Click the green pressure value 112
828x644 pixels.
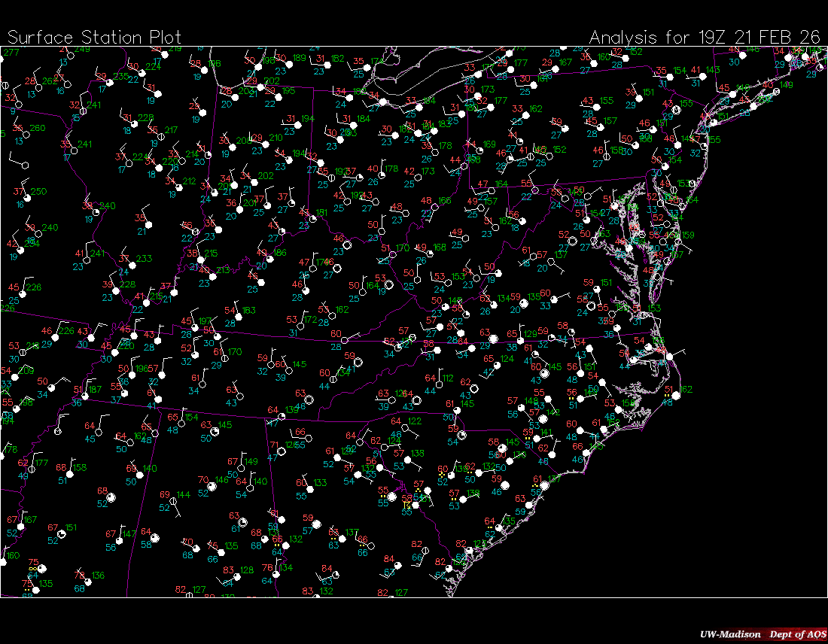click(447, 378)
